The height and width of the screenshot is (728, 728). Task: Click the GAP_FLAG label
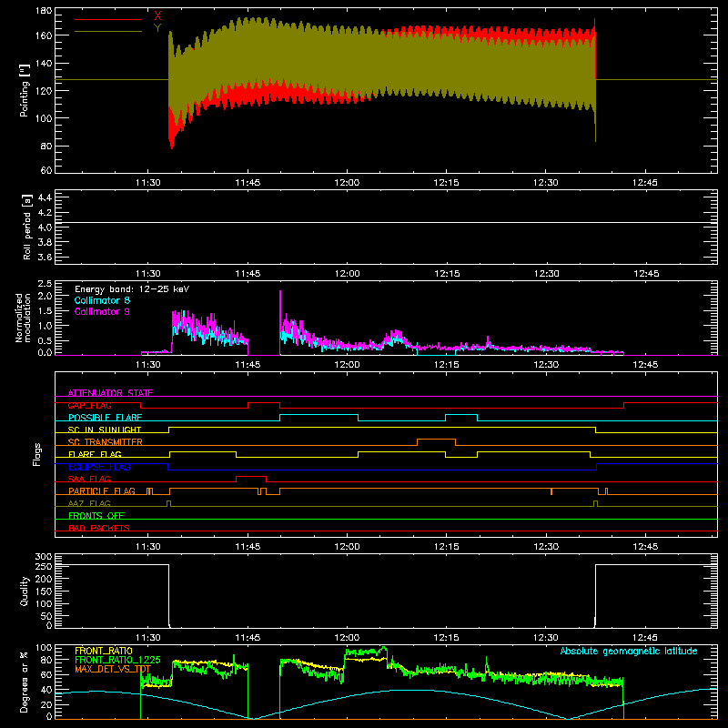point(89,405)
